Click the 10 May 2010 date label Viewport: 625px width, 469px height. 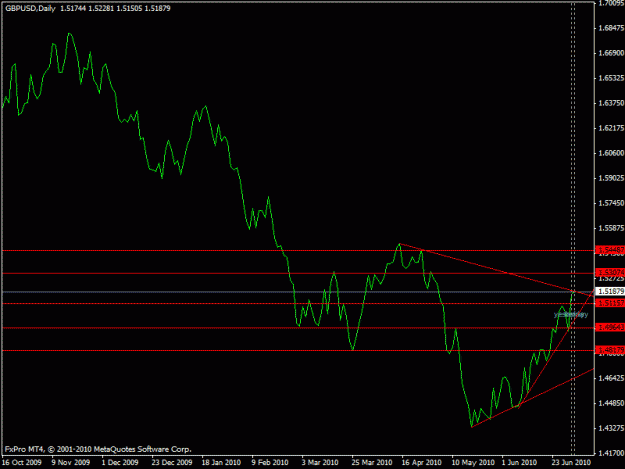(473, 462)
